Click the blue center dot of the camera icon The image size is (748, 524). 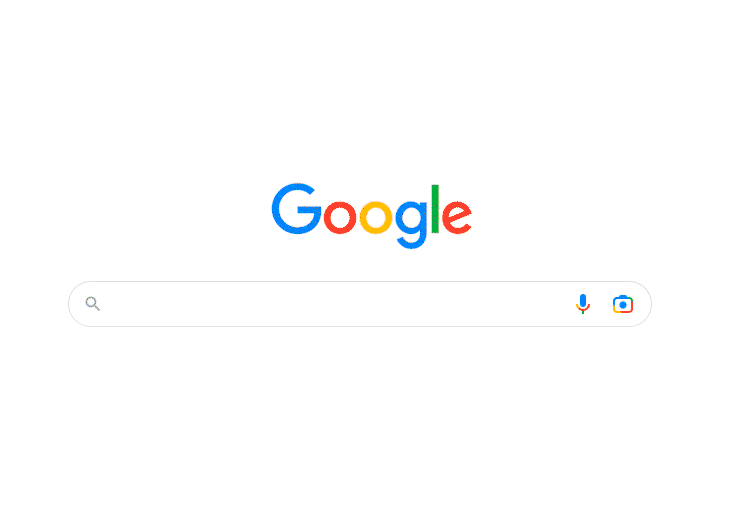[623, 305]
